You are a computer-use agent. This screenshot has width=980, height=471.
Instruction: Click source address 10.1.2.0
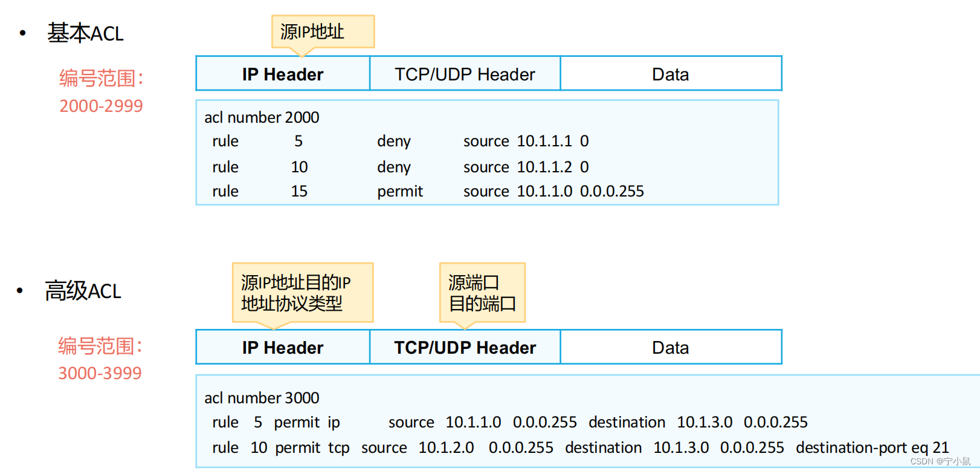click(x=446, y=447)
